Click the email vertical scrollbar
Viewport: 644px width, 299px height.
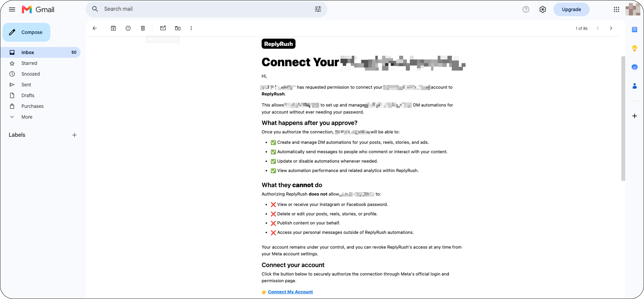pyautogui.click(x=623, y=118)
